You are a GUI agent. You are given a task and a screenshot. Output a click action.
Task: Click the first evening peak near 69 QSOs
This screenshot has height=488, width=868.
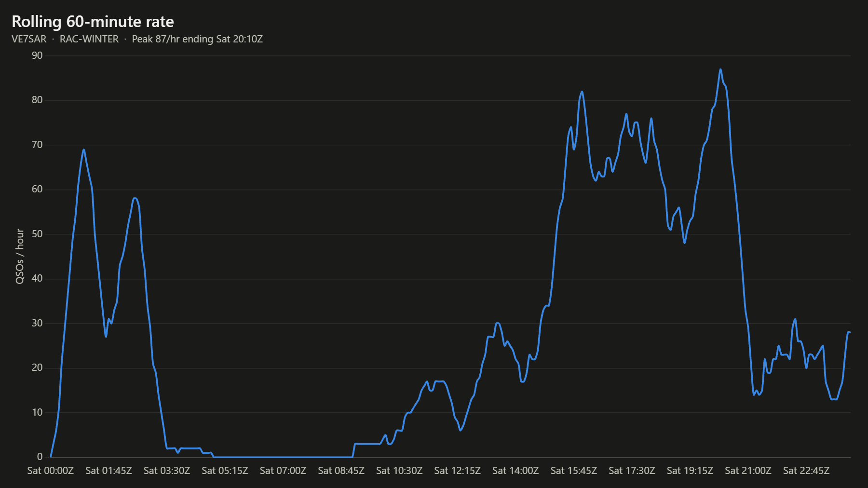tap(84, 149)
